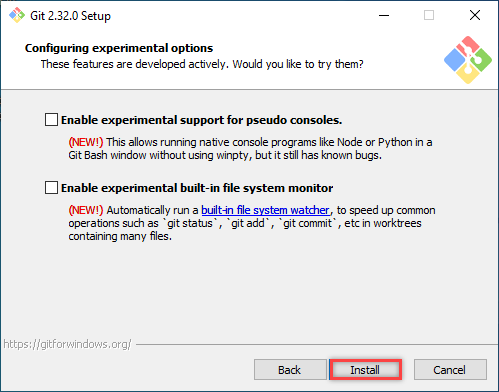Click the greyed-out maximize button
Viewport: 499px width, 392px height.
429,15
